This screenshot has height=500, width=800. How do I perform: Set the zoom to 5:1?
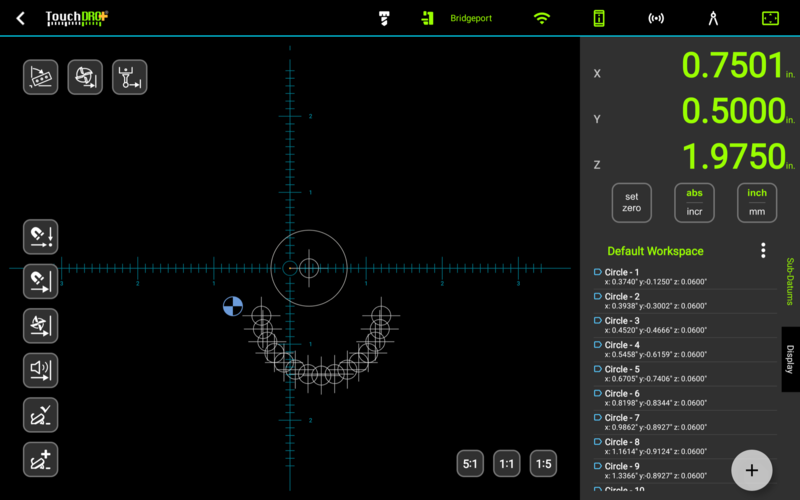pyautogui.click(x=470, y=464)
